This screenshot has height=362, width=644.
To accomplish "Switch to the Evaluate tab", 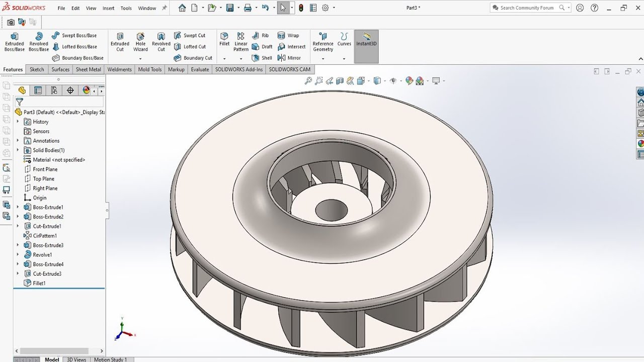I will [200, 69].
